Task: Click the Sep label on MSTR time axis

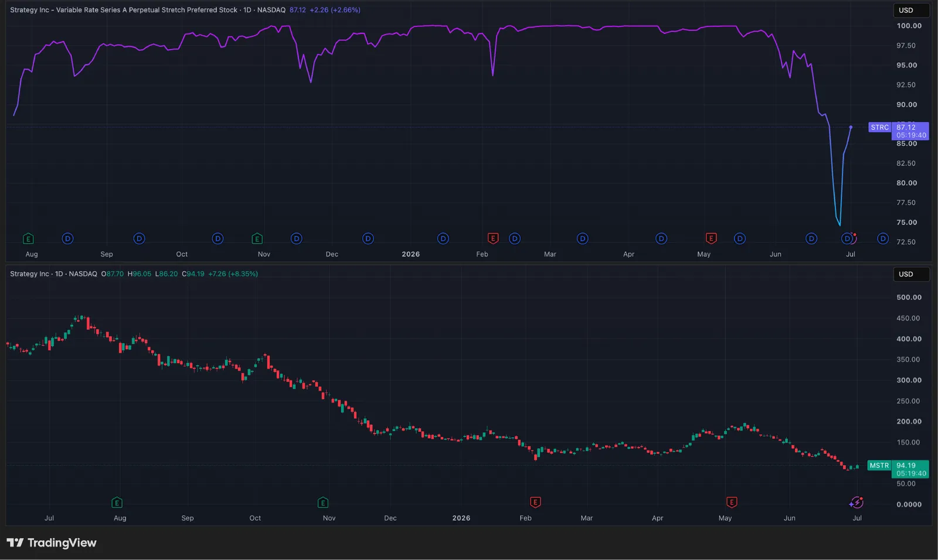Action: 188,518
